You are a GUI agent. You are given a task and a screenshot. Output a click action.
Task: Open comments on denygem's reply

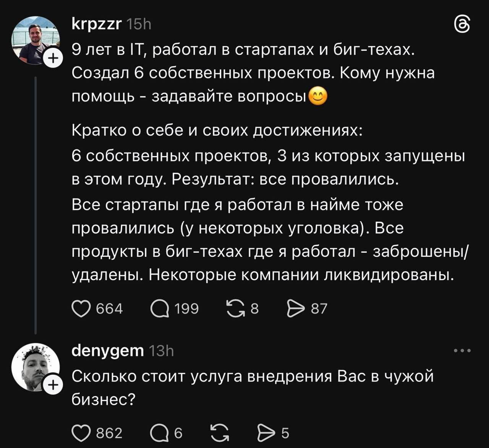coord(160,433)
